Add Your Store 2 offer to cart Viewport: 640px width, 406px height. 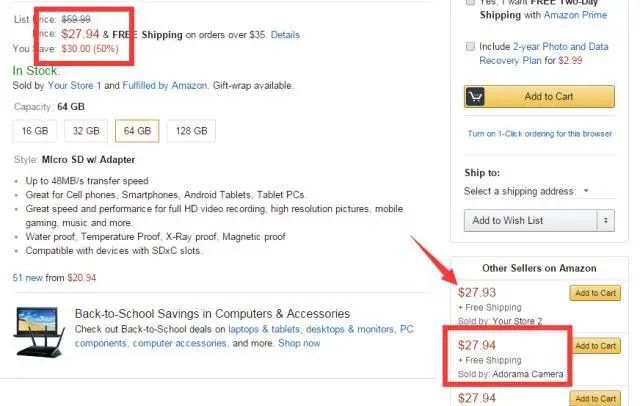coord(594,293)
